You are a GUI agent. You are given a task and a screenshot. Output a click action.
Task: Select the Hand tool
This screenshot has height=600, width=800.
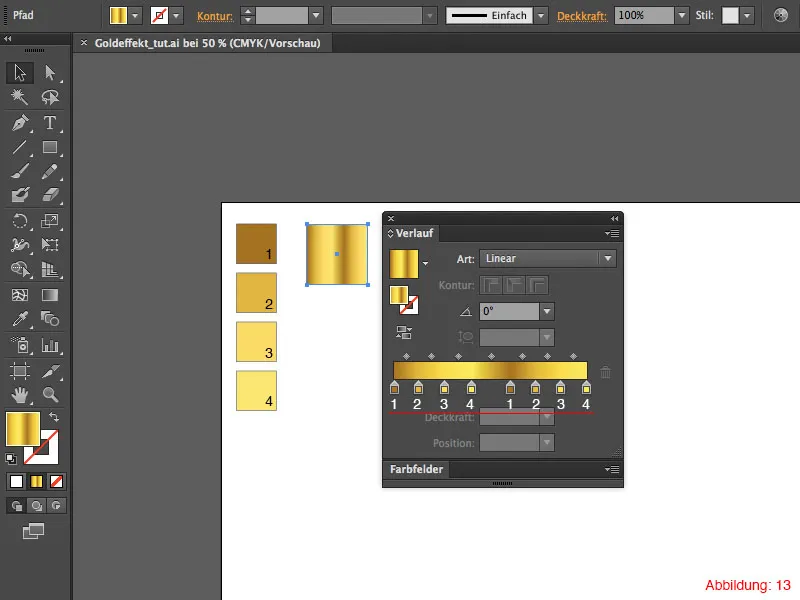[x=20, y=394]
